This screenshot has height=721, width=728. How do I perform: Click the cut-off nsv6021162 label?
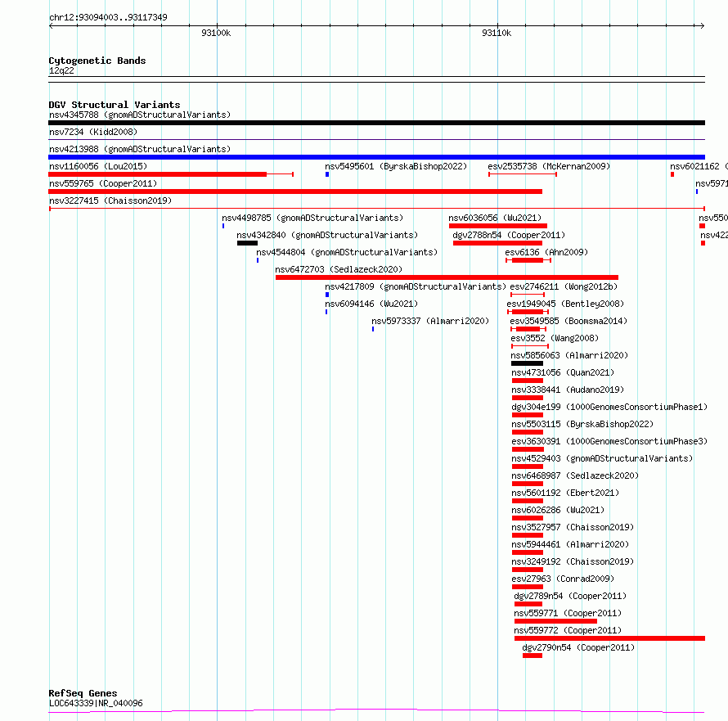(x=699, y=166)
